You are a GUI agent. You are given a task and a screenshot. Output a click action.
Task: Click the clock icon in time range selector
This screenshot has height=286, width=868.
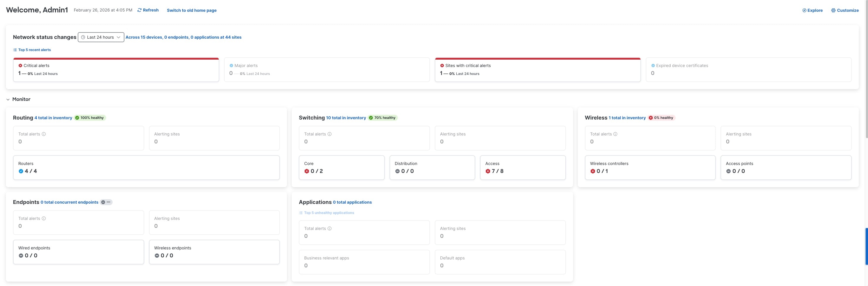[x=83, y=37]
